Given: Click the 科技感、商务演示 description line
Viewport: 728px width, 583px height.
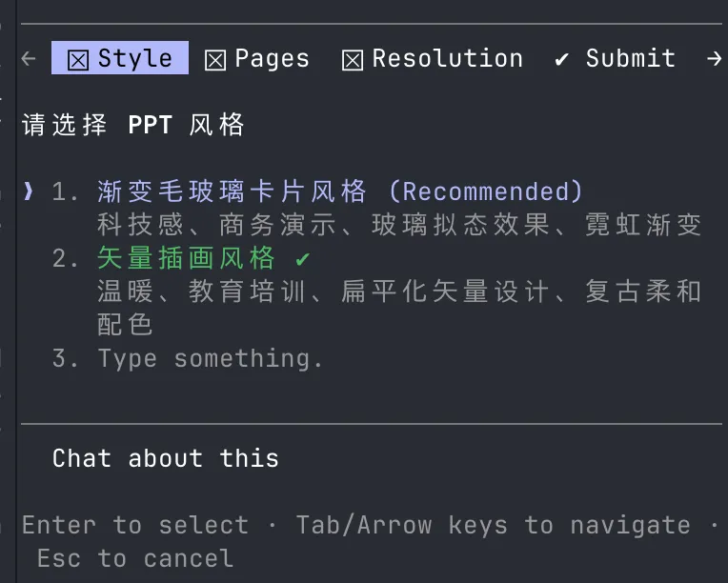Looking at the screenshot, I should coord(398,225).
